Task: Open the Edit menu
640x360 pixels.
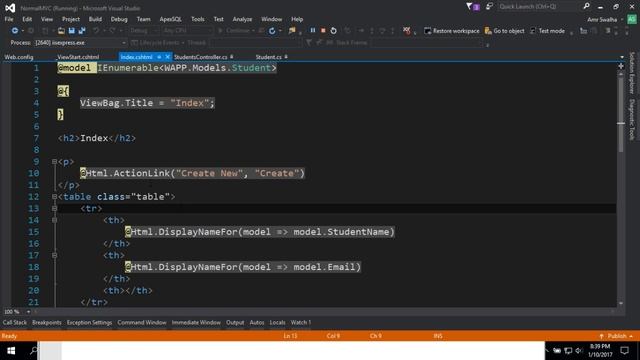Action: pos(27,19)
